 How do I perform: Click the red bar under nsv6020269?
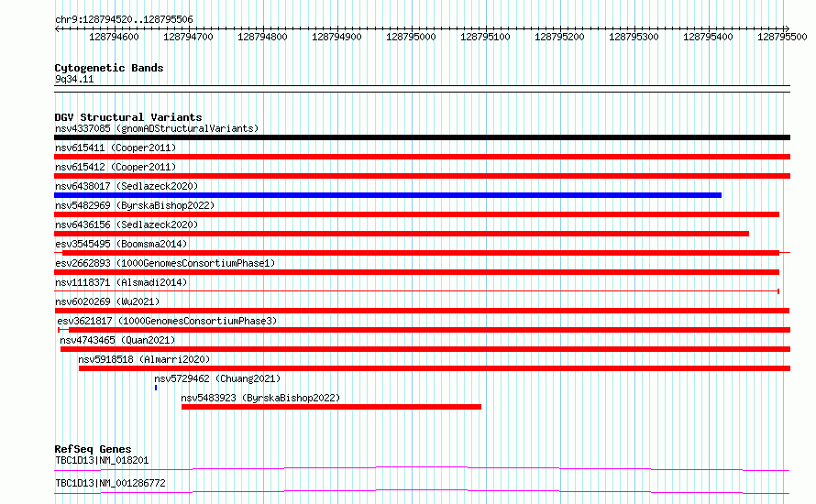coord(422,311)
